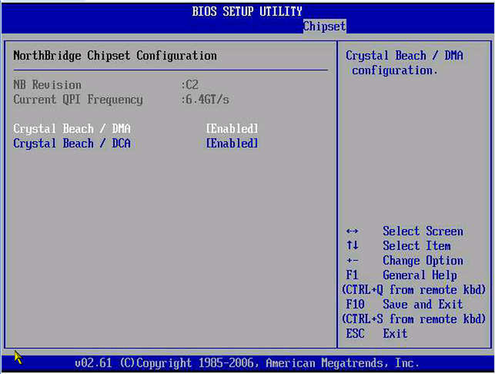Click the +- Change Option key hint

(x=352, y=260)
